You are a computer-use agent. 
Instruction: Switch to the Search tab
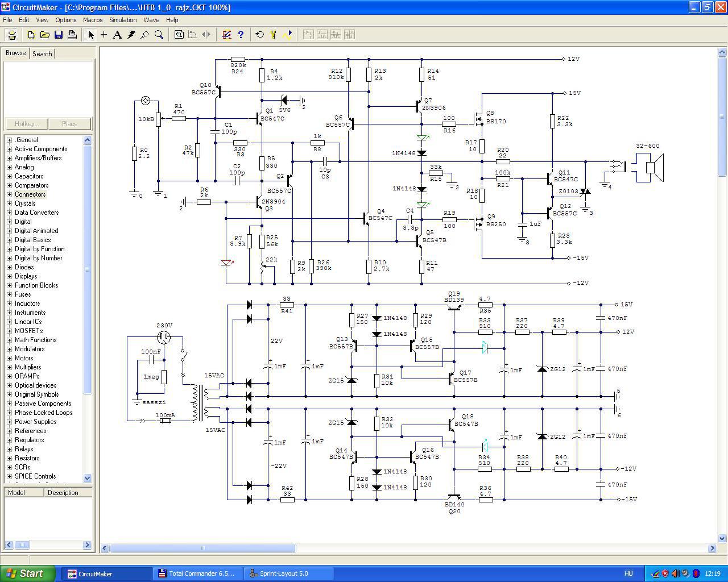pos(42,54)
